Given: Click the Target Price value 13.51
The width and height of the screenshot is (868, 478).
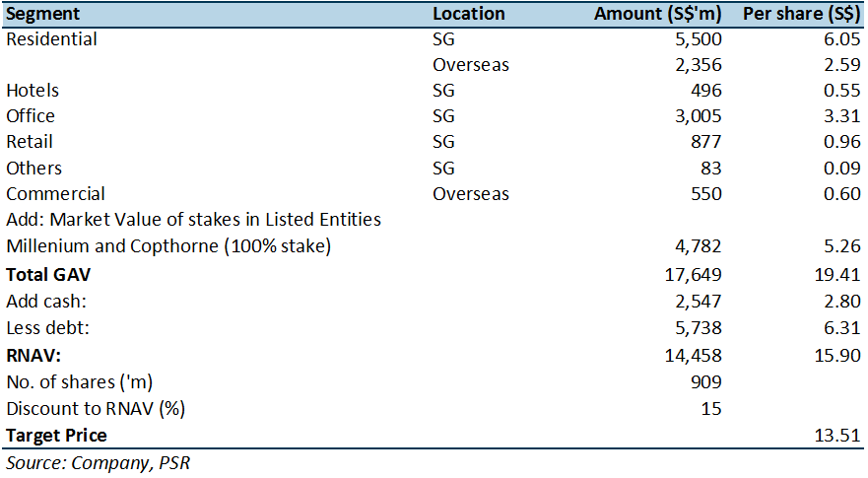Looking at the screenshot, I should [837, 436].
